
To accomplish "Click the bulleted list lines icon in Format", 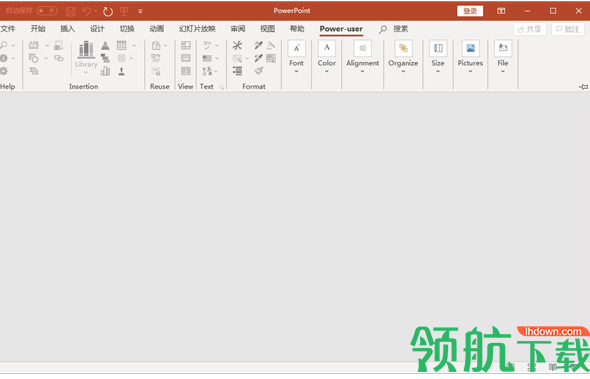I will tap(237, 71).
